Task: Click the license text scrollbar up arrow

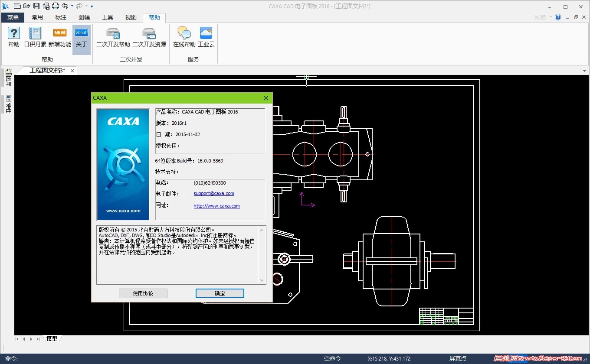Action: point(262,230)
